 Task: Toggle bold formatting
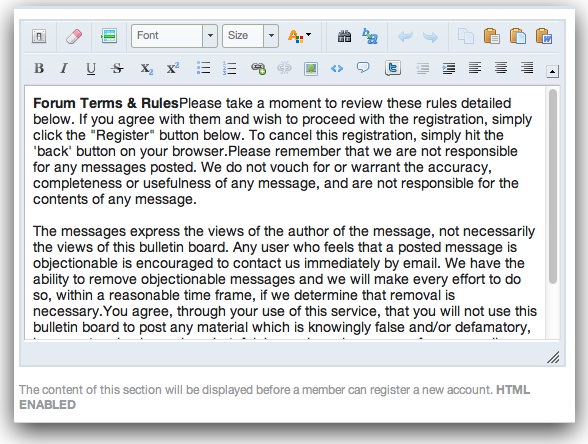pyautogui.click(x=39, y=68)
